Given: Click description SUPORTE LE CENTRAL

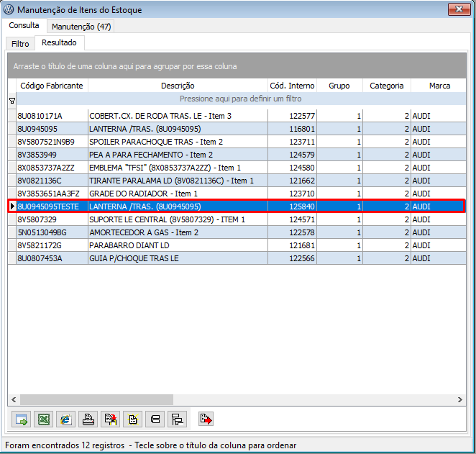Looking at the screenshot, I should [178, 219].
